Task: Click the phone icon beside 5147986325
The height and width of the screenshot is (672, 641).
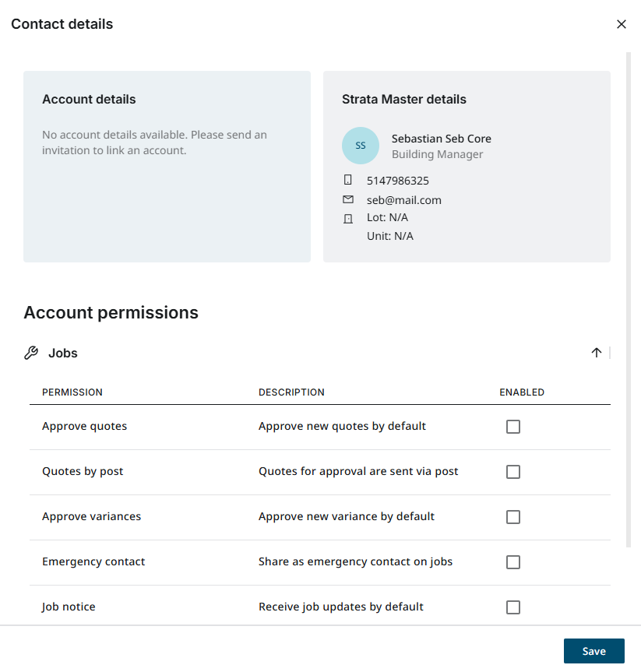Action: pyautogui.click(x=347, y=180)
